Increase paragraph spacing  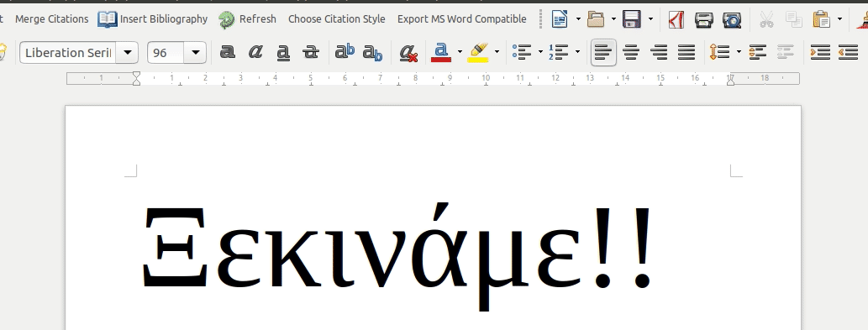757,53
